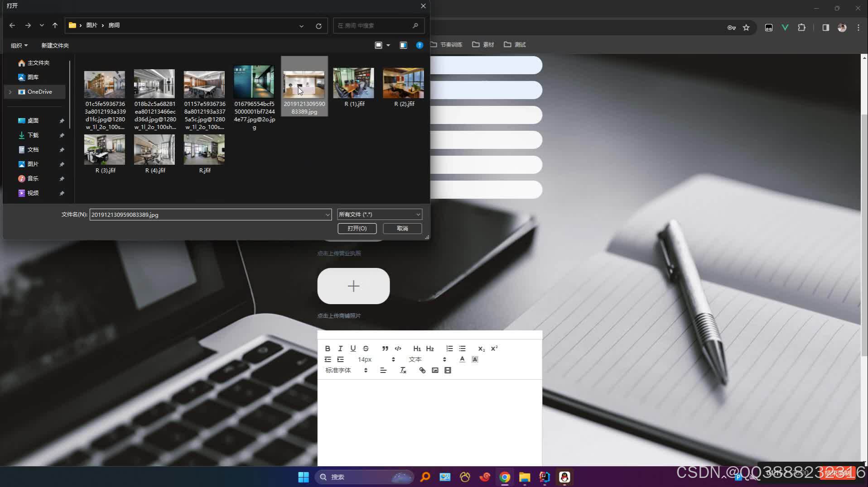The image size is (868, 487).
Task: Open the 文本 heading style dropdown
Action: point(427,359)
